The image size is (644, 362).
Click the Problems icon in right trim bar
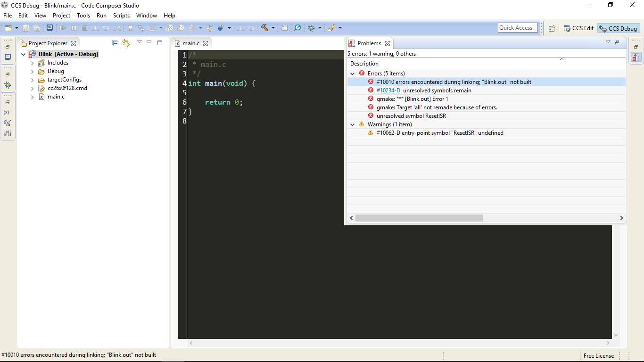pyautogui.click(x=636, y=57)
